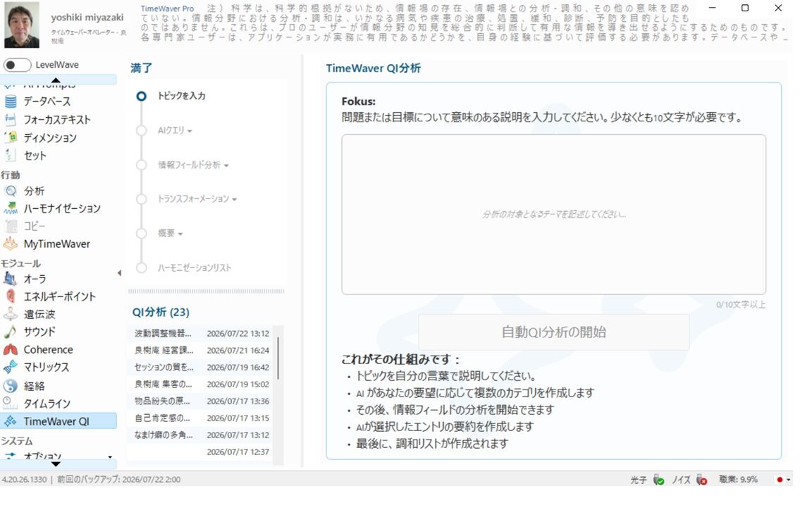The width and height of the screenshot is (812, 508).
Task: Select the コピー icon
Action: pos(11,226)
